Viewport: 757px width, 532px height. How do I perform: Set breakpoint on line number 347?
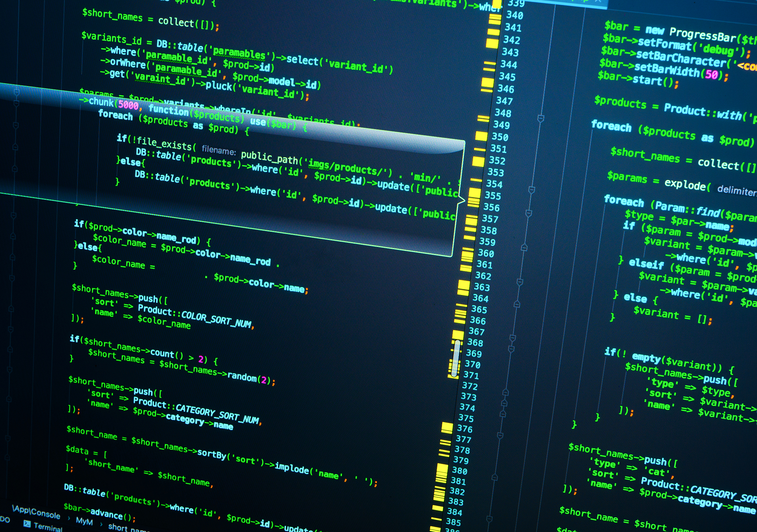(504, 101)
